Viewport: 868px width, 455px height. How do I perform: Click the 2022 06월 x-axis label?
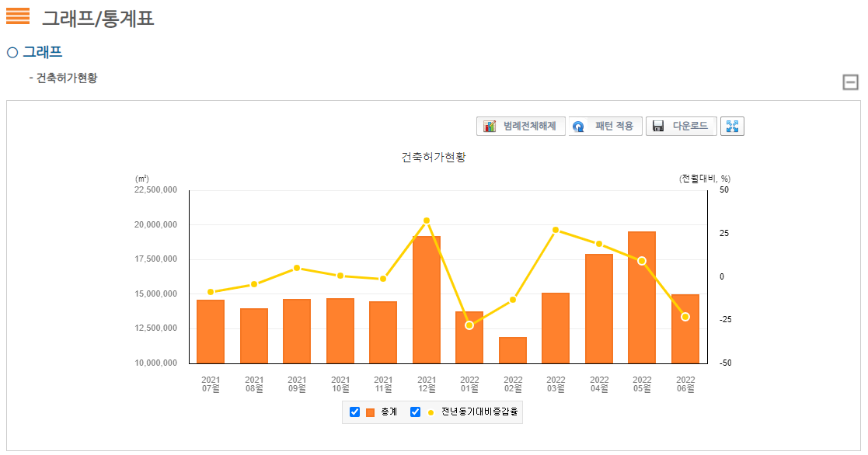pos(685,384)
